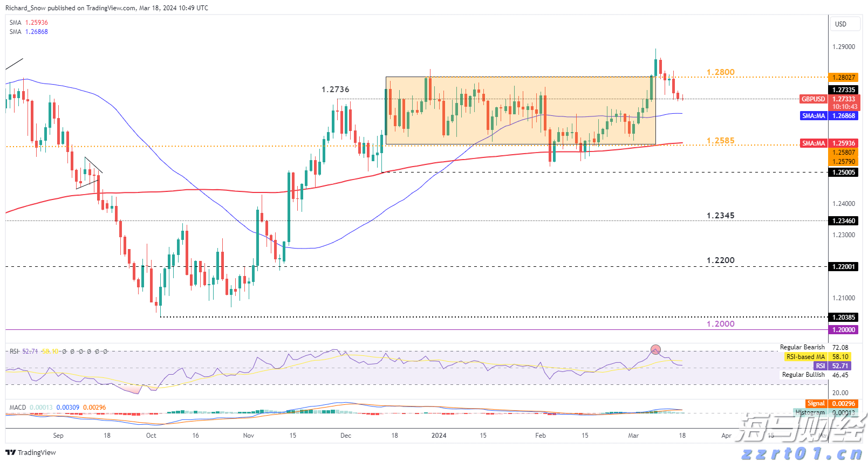Click the red GBPUSD symbol label
Viewport: 868px width, 462px height.
point(813,99)
